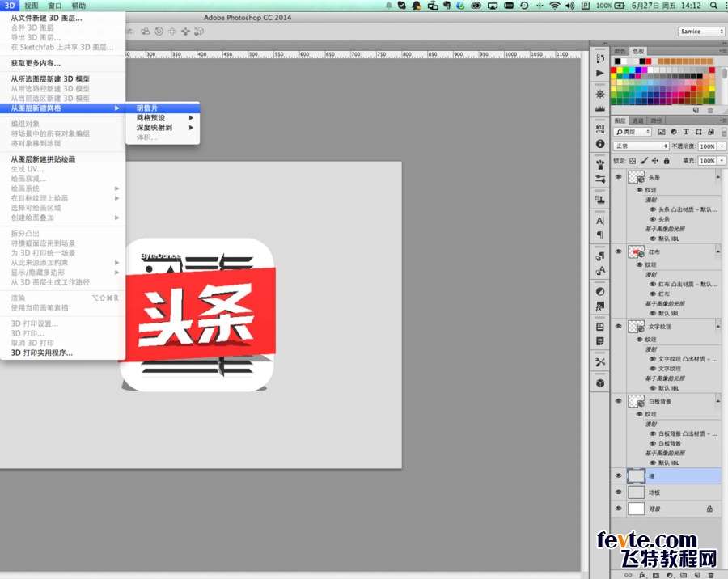Click the text layer filter T icon

point(686,132)
